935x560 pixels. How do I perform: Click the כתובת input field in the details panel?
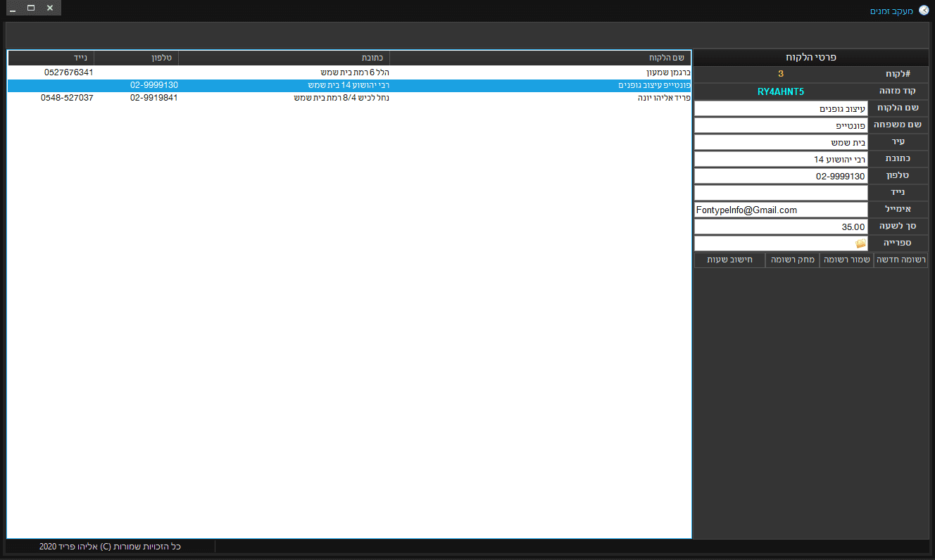pos(781,160)
